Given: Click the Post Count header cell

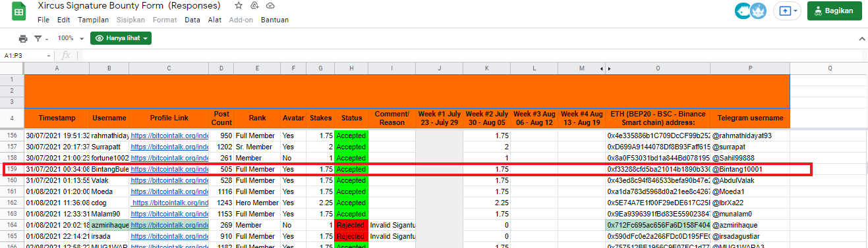Looking at the screenshot, I should point(221,118).
